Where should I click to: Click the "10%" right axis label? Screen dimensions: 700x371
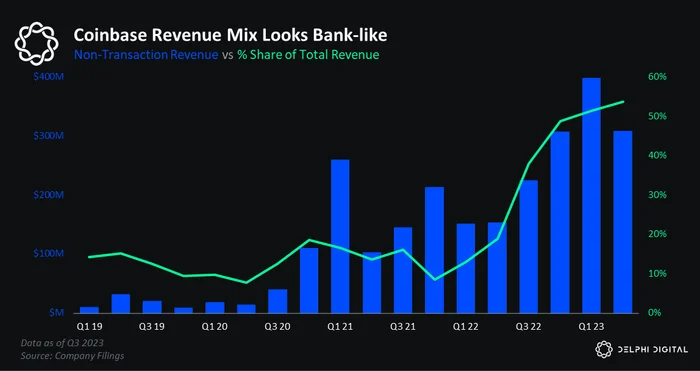tap(657, 273)
